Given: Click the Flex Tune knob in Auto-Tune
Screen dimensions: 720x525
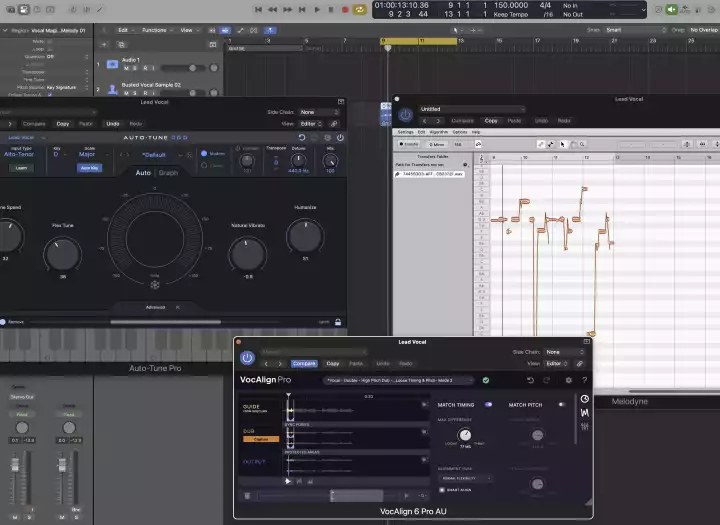Looking at the screenshot, I should (x=62, y=254).
